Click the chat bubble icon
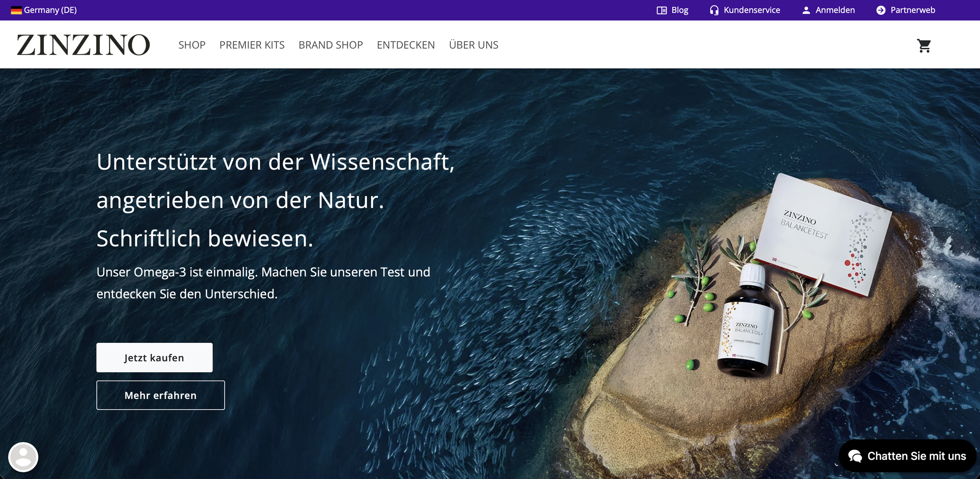The height and width of the screenshot is (479, 980). click(x=855, y=456)
